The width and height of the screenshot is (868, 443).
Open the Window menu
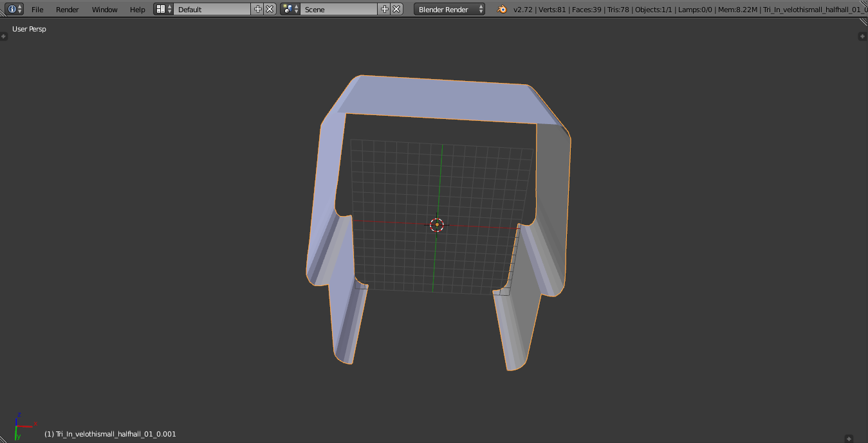click(x=105, y=10)
